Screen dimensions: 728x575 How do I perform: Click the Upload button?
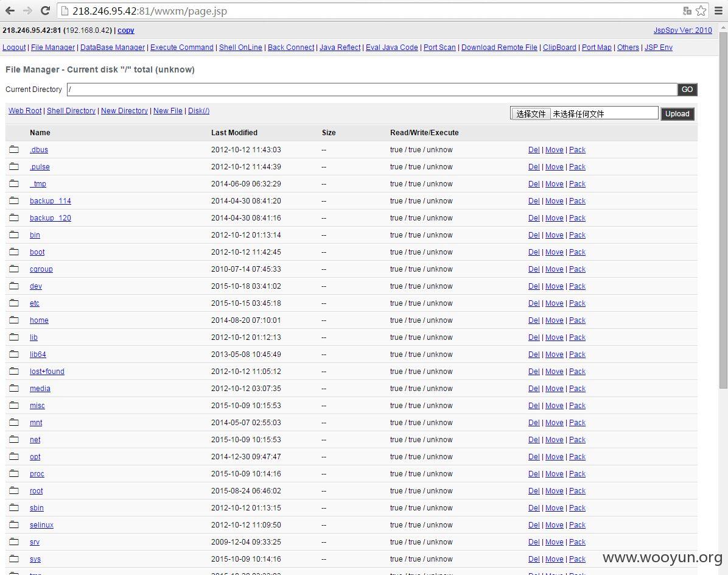[677, 114]
